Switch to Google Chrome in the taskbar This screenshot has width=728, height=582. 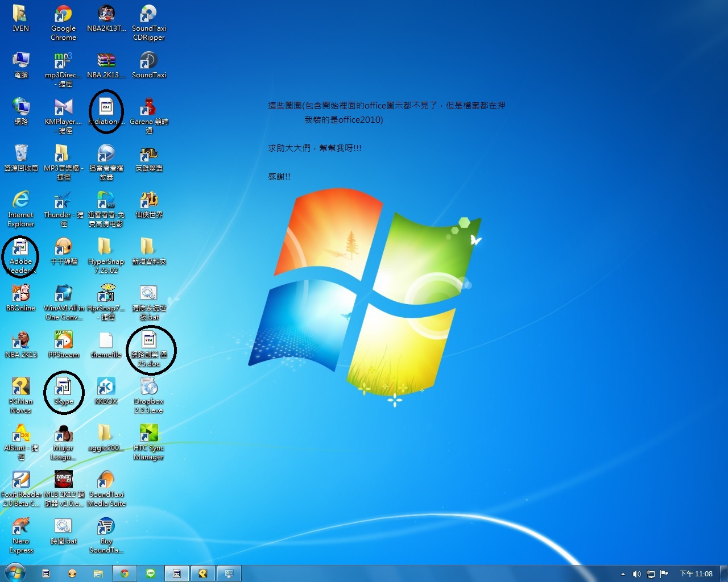click(125, 574)
